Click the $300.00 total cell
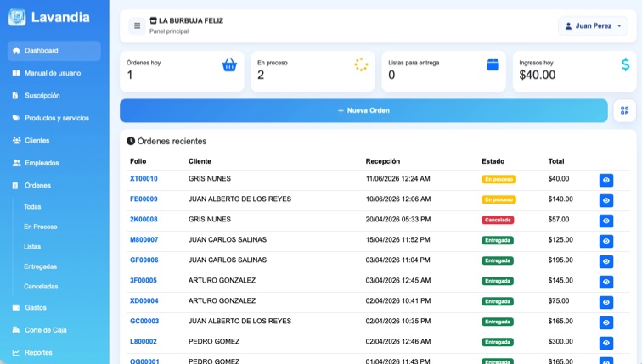The image size is (642, 364). [x=560, y=341]
